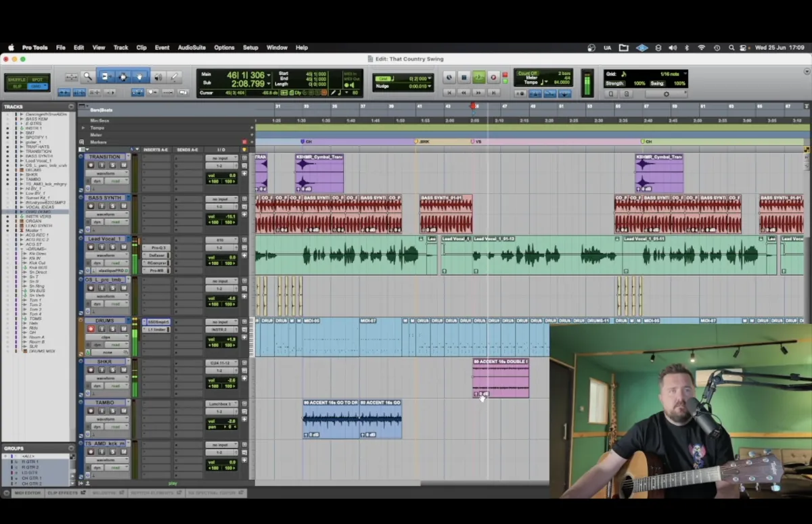
Task: Select the Selector tool
Action: pyautogui.click(x=122, y=76)
